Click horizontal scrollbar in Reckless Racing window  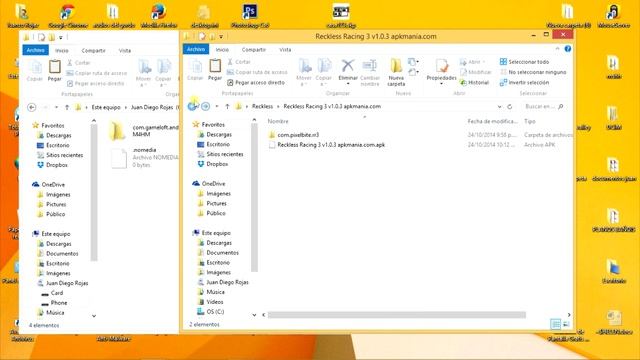(x=396, y=315)
